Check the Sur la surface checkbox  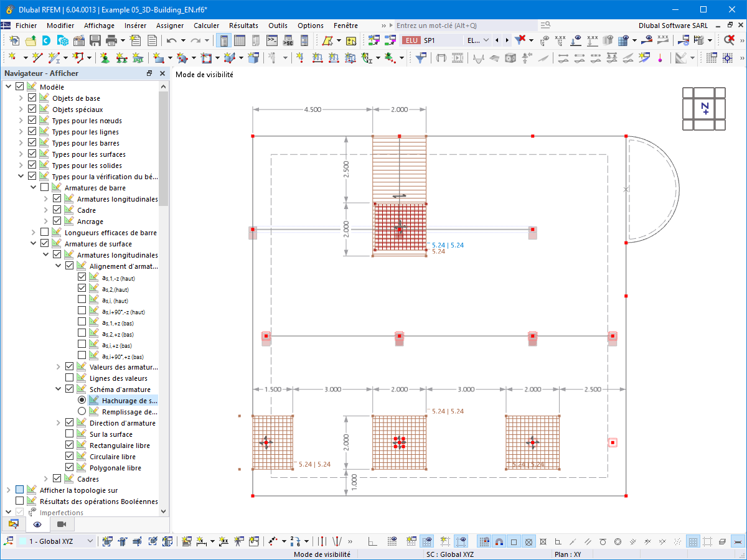click(x=70, y=434)
